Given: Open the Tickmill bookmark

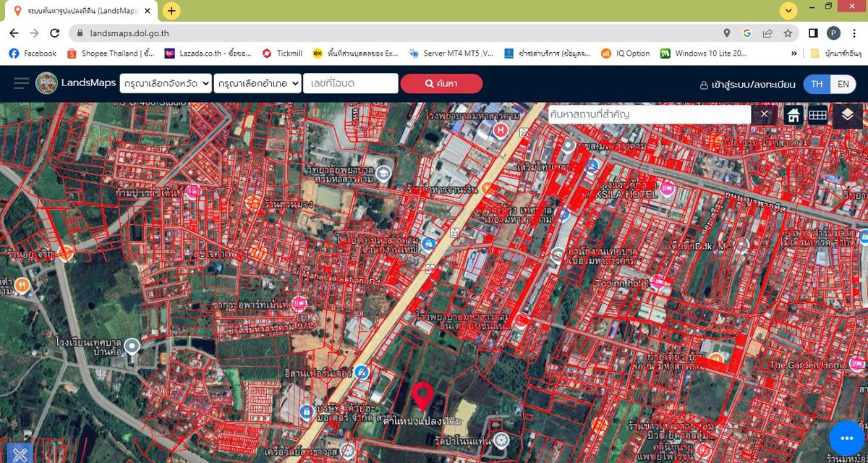Looking at the screenshot, I should (282, 54).
